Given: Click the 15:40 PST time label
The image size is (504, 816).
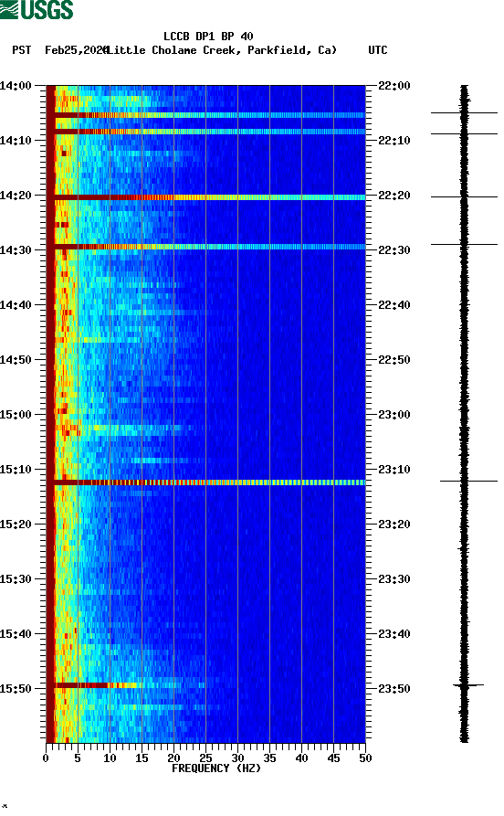Looking at the screenshot, I should tap(16, 633).
